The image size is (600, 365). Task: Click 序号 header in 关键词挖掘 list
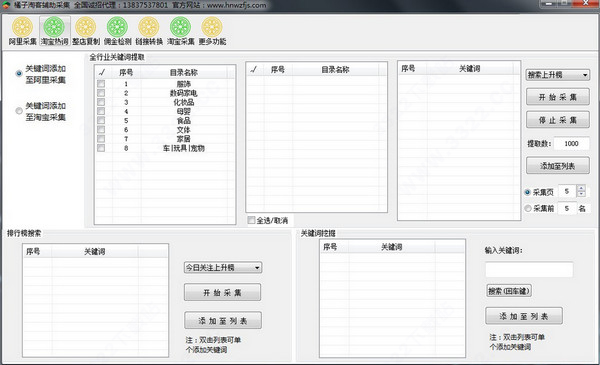point(330,247)
